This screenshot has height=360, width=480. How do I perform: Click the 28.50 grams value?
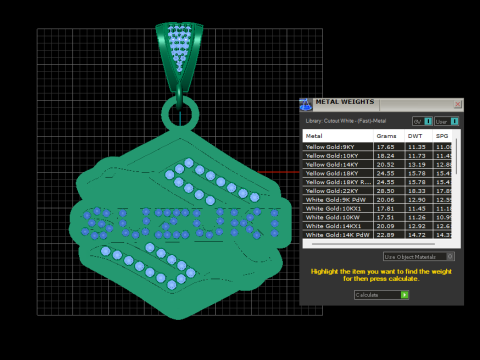[x=385, y=191]
